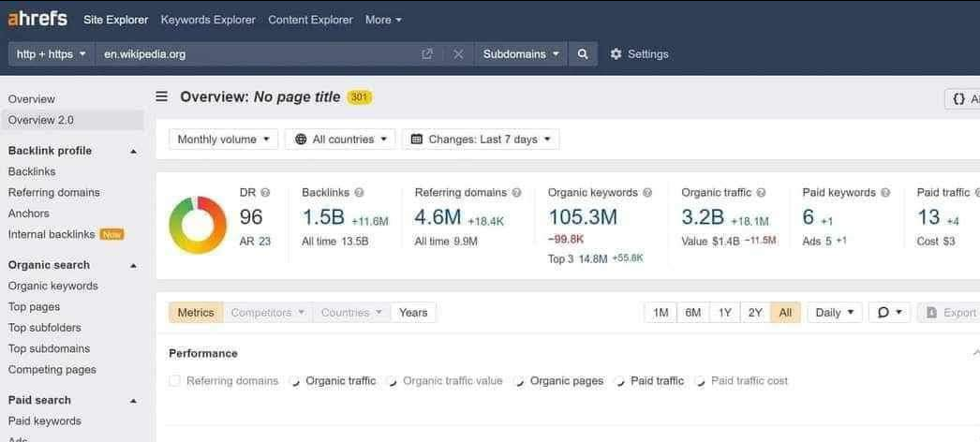Click the magnifier search button

pyautogui.click(x=583, y=54)
